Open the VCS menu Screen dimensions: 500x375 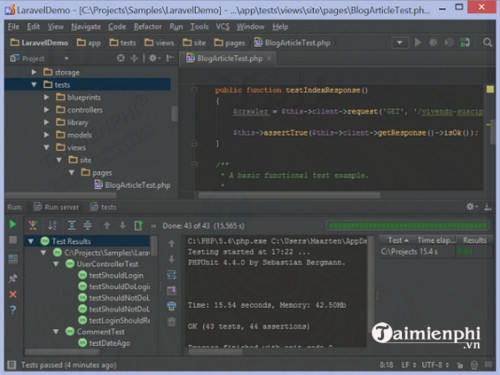(222, 27)
